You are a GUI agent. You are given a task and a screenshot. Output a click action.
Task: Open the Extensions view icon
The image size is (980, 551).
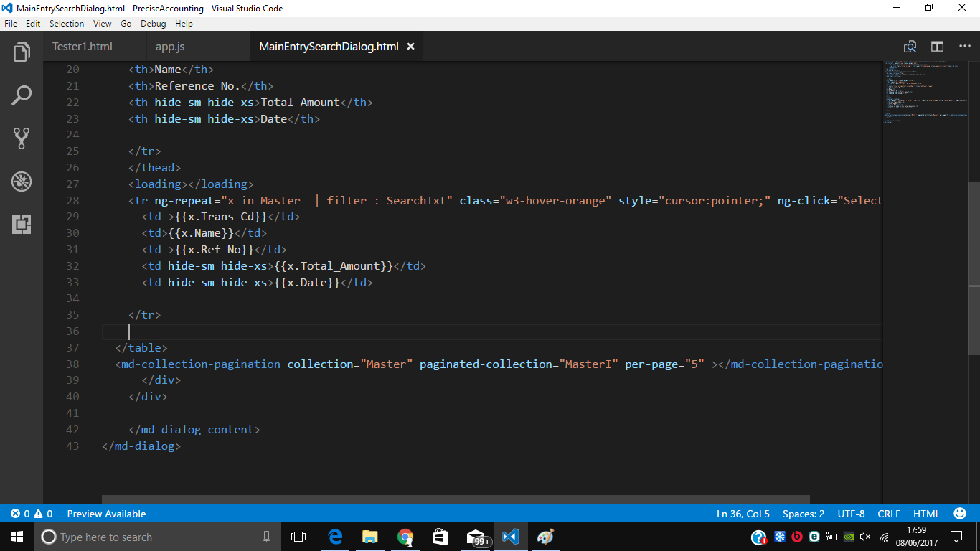(21, 225)
